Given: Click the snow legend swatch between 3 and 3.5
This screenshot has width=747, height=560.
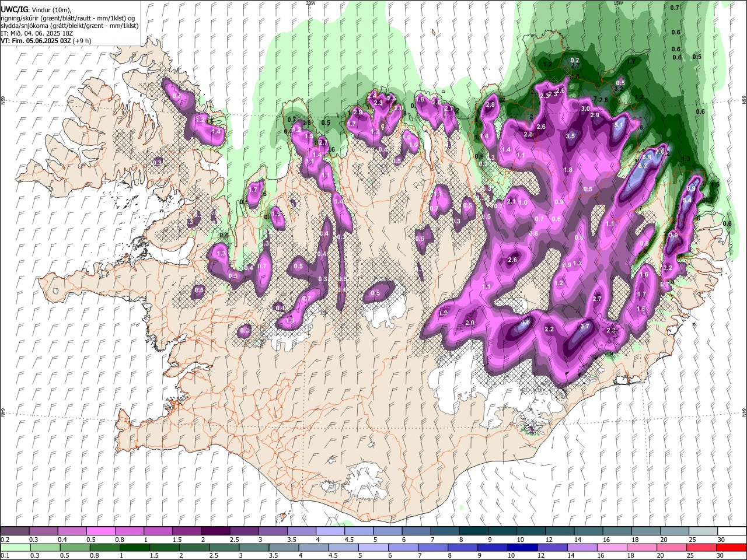Looking at the screenshot, I should coord(272,531).
